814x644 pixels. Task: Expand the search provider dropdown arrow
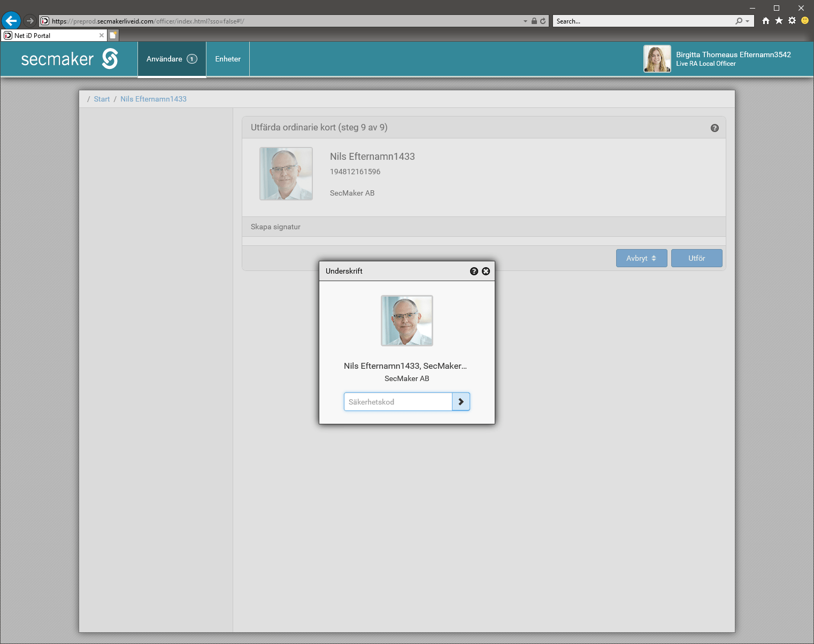click(747, 21)
